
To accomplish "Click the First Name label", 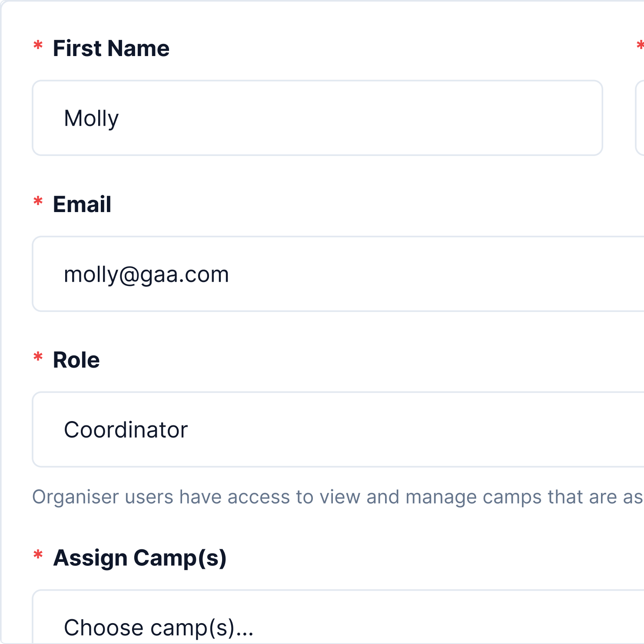I will point(111,48).
